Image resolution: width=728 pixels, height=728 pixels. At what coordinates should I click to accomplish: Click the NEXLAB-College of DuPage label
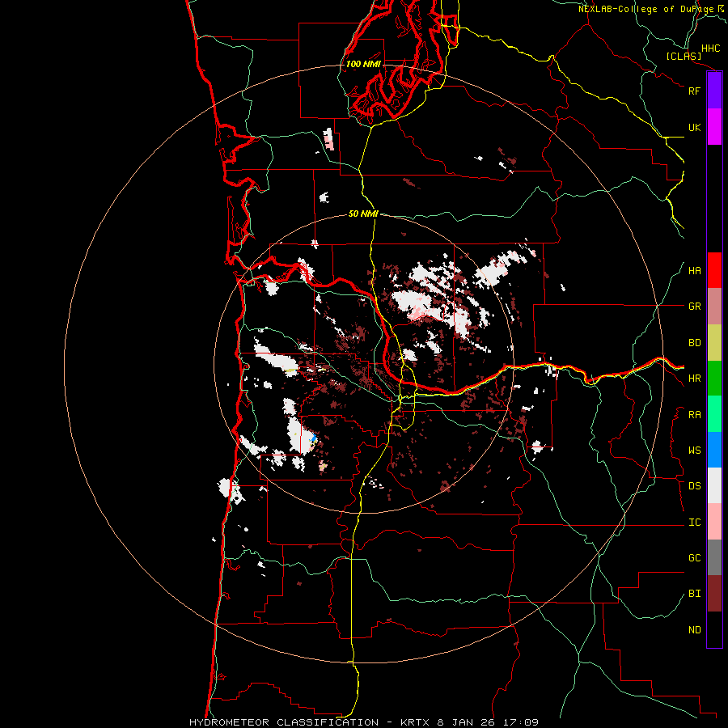646,9
